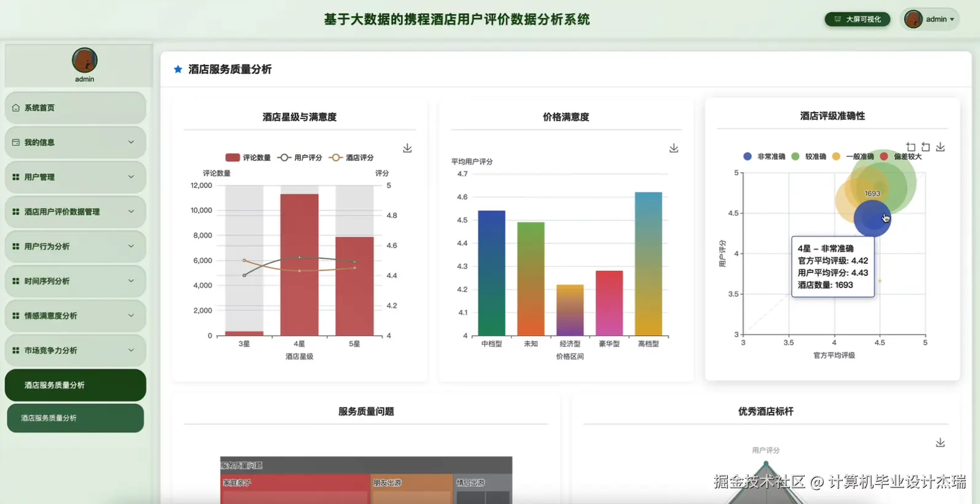The height and width of the screenshot is (504, 980).
Task: Click the 优秀酒店标杆 chart title
Action: pyautogui.click(x=766, y=411)
